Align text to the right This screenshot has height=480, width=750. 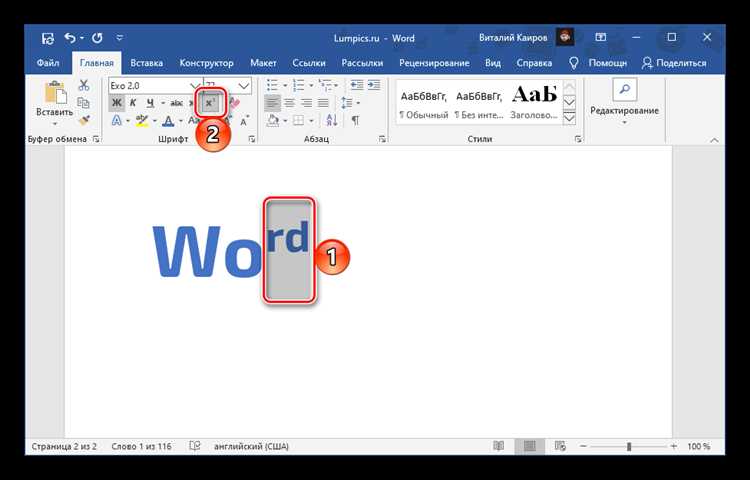coord(306,103)
